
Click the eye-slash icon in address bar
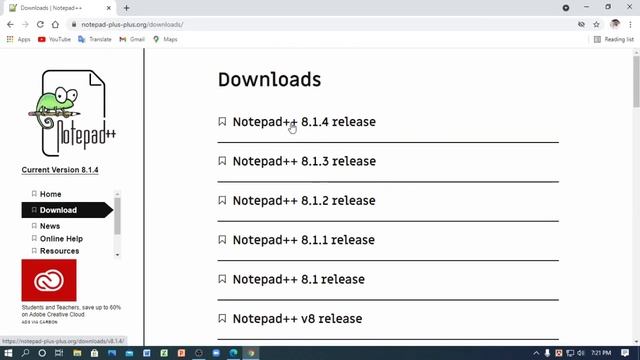(581, 24)
